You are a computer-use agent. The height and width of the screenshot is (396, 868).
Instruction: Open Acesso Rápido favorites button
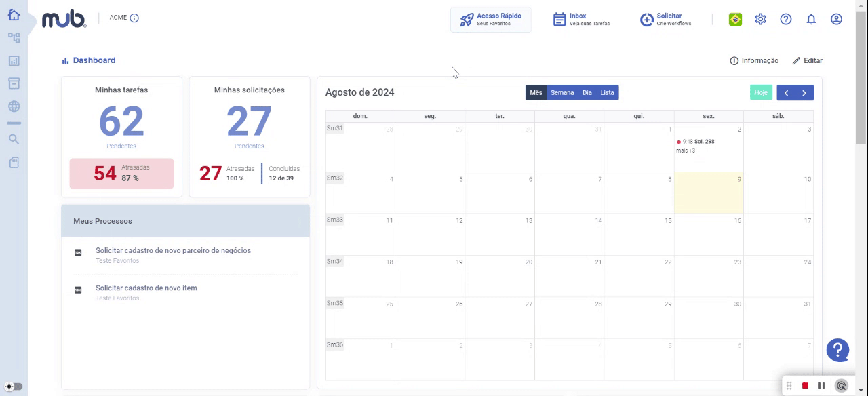(491, 20)
